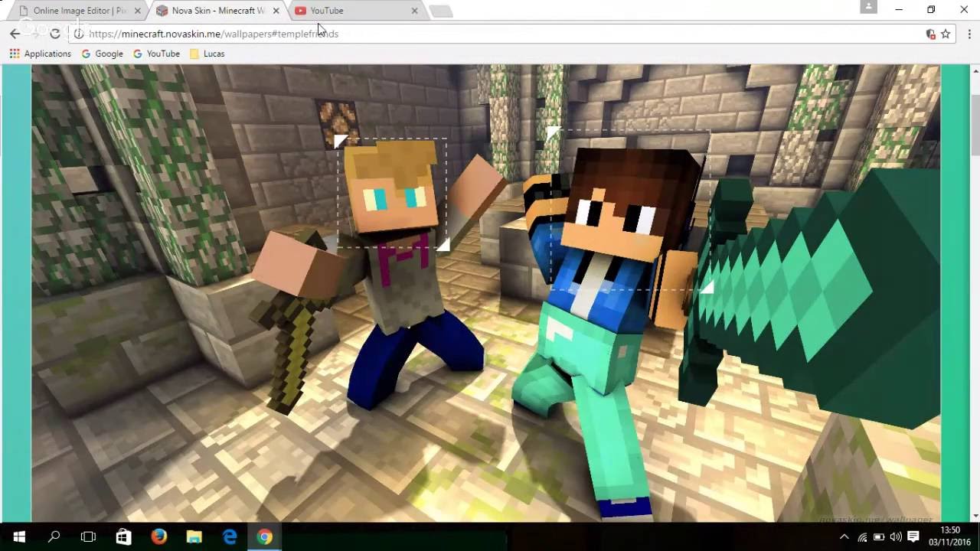Select the blond character's head skin area
Image resolution: width=980 pixels, height=551 pixels.
[x=392, y=193]
